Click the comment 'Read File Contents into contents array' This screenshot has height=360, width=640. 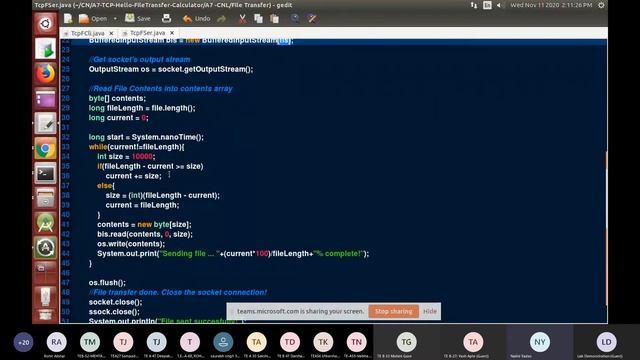click(161, 89)
